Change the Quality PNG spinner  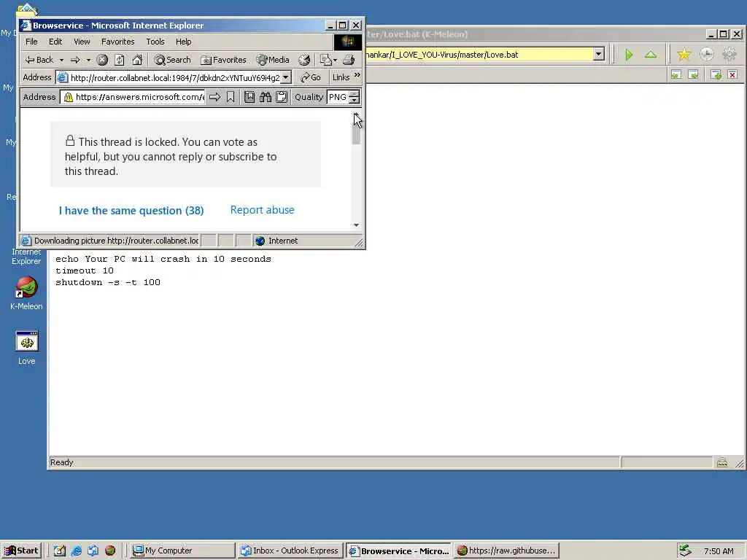[x=355, y=97]
